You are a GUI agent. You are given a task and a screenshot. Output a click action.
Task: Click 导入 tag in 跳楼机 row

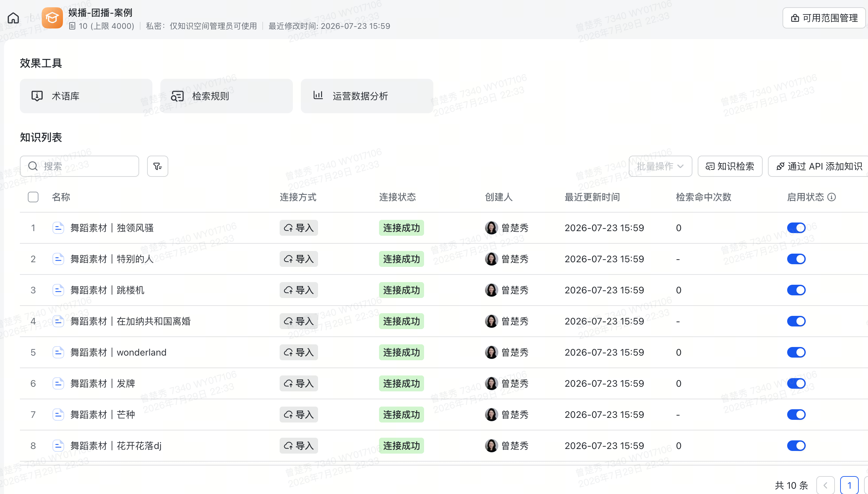(299, 290)
